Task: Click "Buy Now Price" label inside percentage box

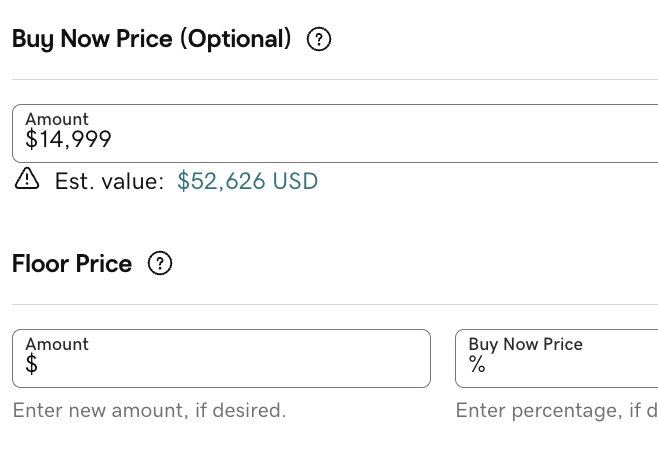Action: (x=525, y=345)
